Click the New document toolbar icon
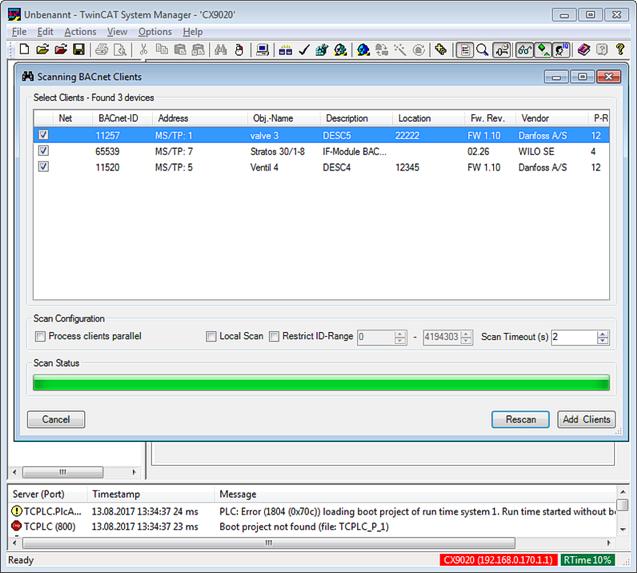This screenshot has height=573, width=637. [24, 50]
